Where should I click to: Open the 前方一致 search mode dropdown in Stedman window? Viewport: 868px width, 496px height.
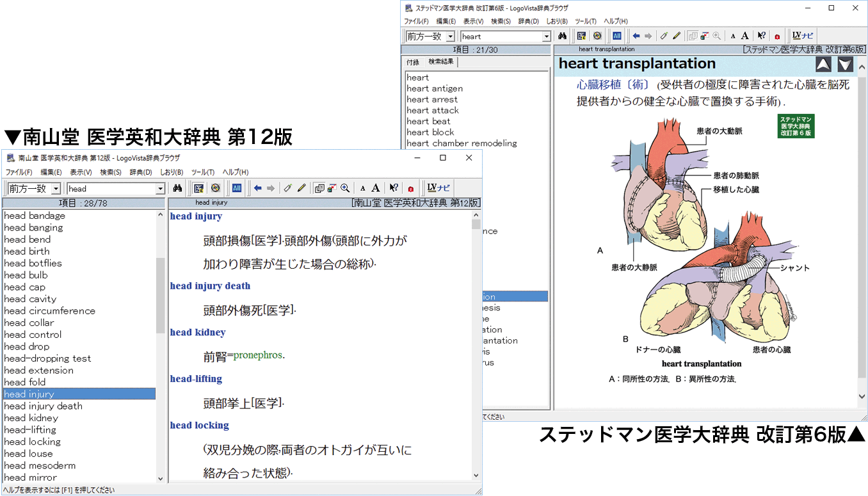pos(451,36)
